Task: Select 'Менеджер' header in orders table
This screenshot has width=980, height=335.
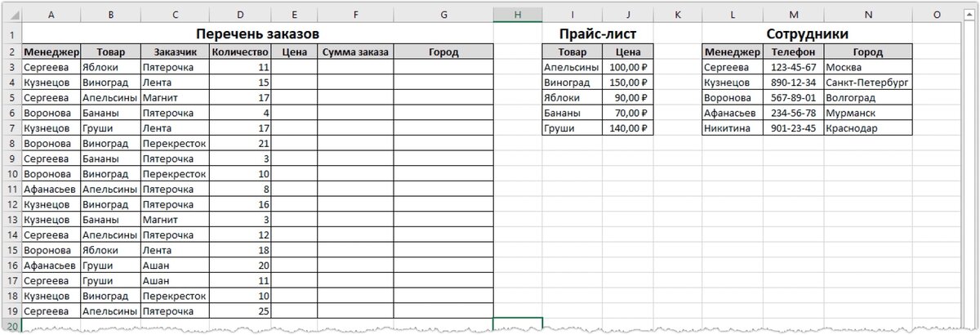Action: point(51,52)
